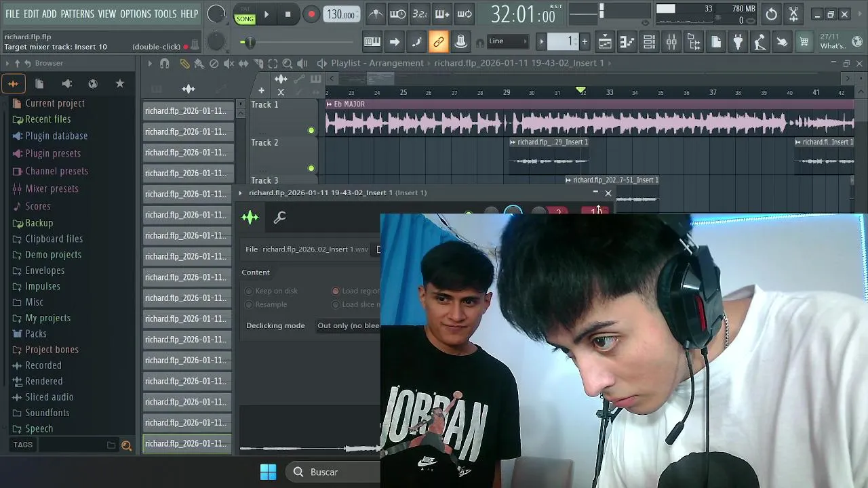Select the zoom magnifier tool in Playlist
The width and height of the screenshot is (868, 488).
coord(287,63)
